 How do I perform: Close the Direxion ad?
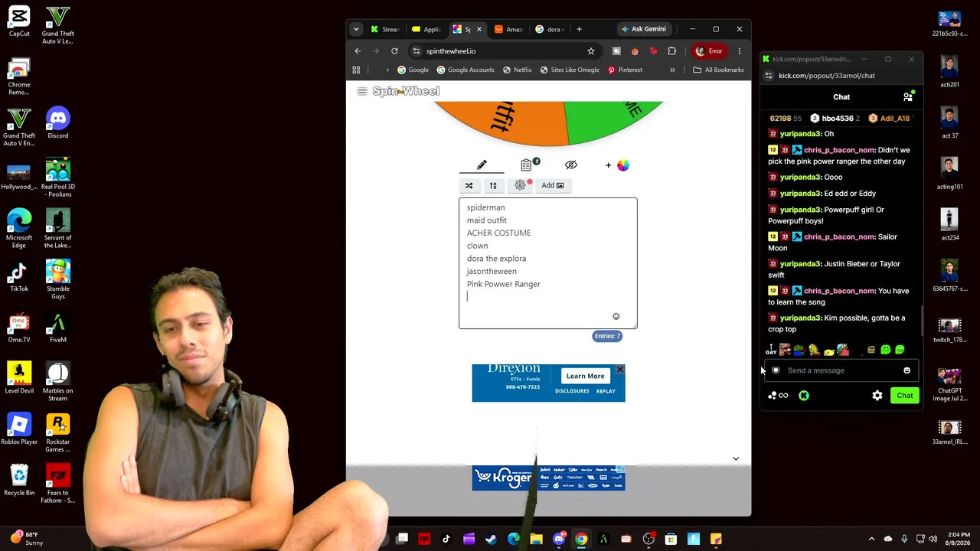click(x=619, y=370)
